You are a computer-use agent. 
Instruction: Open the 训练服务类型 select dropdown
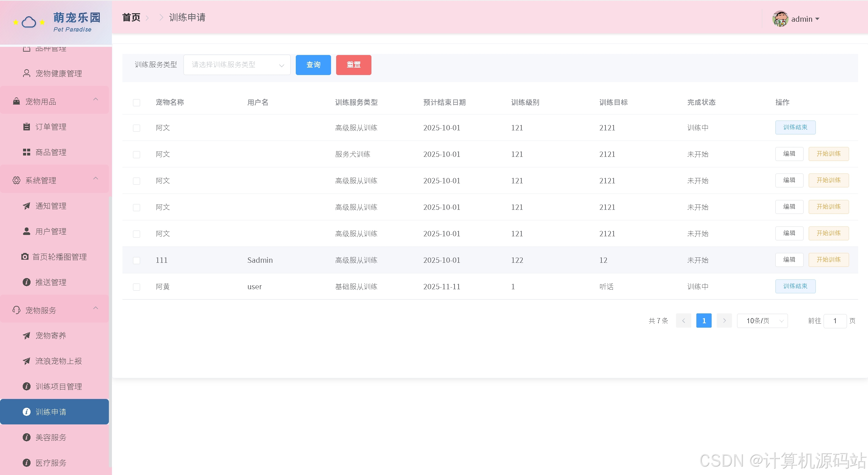[237, 65]
